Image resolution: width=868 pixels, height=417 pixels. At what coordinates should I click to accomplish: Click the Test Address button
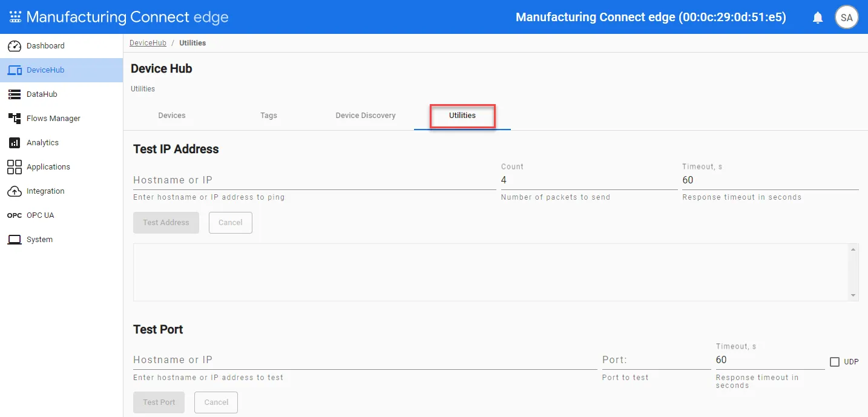[x=166, y=223]
